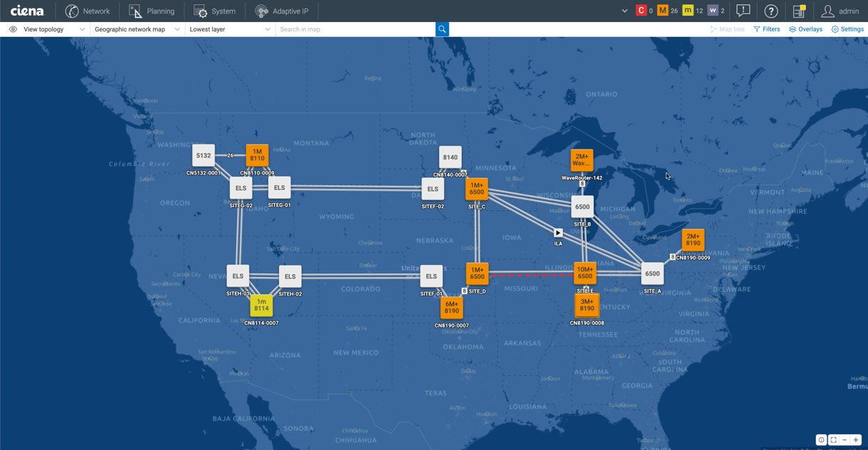868x450 pixels.
Task: Open the Network menu
Action: (x=88, y=11)
